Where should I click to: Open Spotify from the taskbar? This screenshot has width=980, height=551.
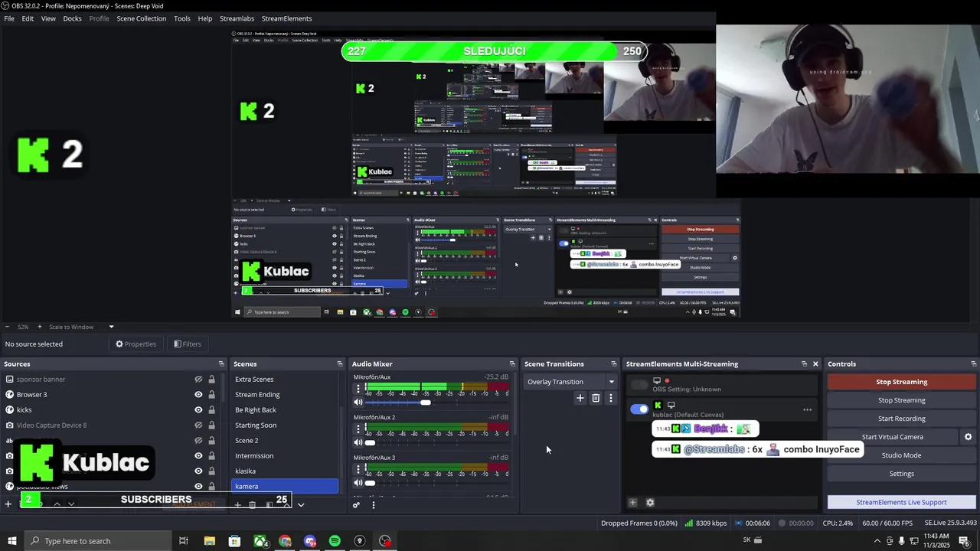coord(335,541)
